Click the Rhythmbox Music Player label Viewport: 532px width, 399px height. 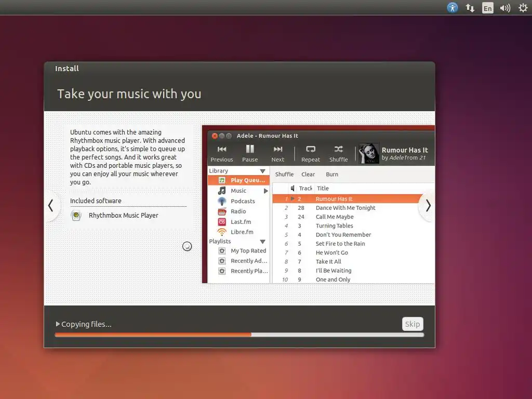[124, 216]
